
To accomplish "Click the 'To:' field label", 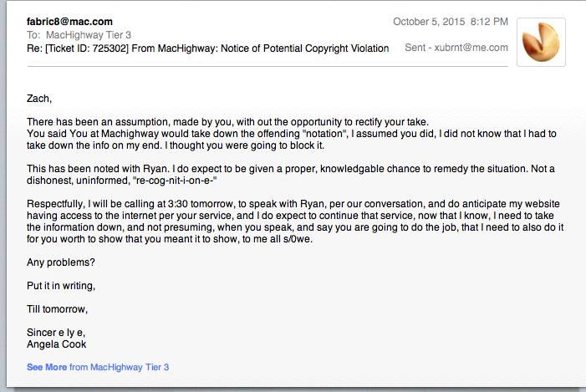I will (33, 35).
